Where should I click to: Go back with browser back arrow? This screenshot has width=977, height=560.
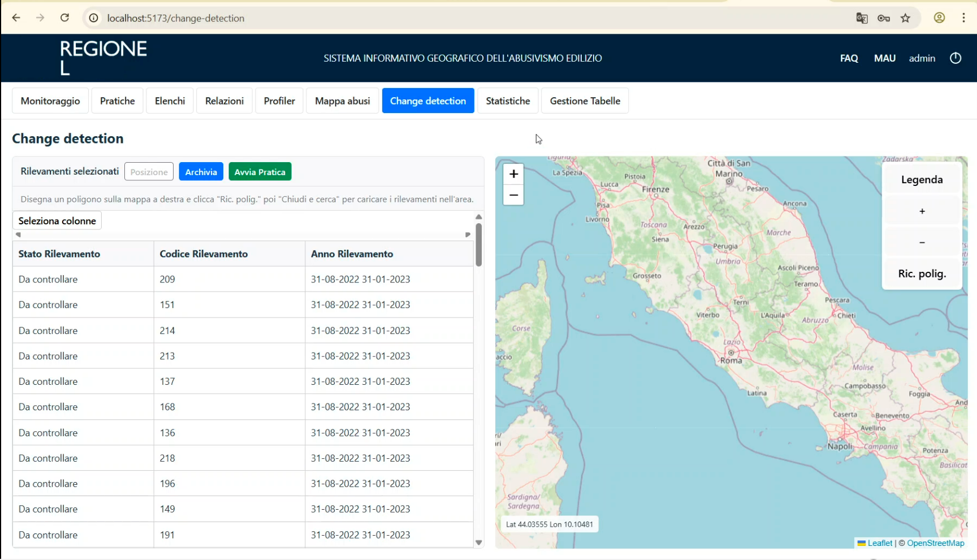click(16, 18)
